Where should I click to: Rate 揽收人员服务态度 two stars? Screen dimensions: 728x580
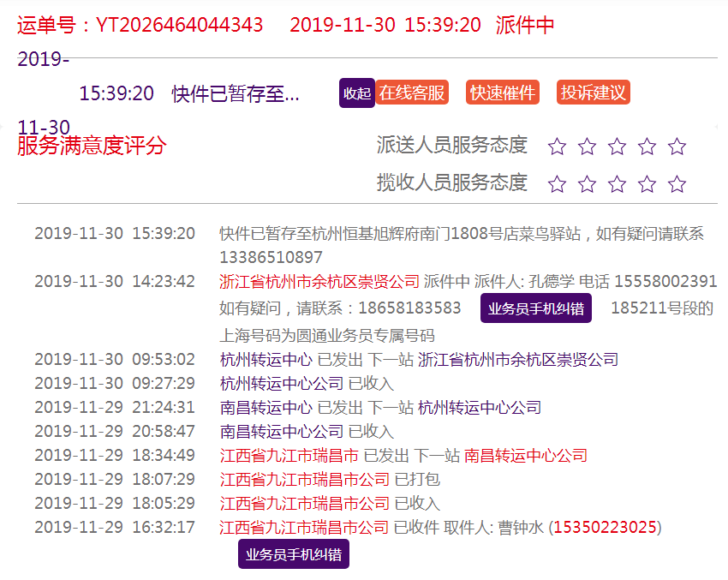tap(587, 184)
